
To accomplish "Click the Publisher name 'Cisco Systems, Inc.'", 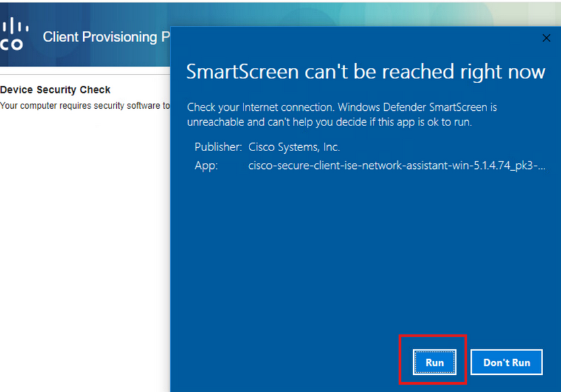I will 294,147.
